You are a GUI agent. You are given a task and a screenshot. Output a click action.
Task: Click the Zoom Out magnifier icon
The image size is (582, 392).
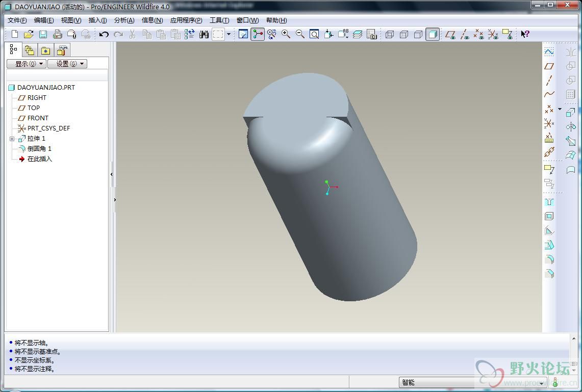tap(300, 35)
